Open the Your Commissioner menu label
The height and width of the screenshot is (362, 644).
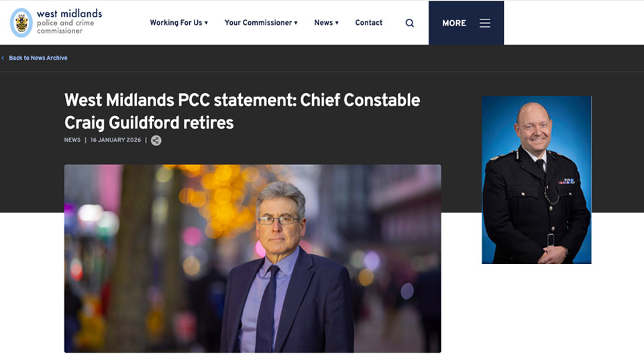point(258,23)
